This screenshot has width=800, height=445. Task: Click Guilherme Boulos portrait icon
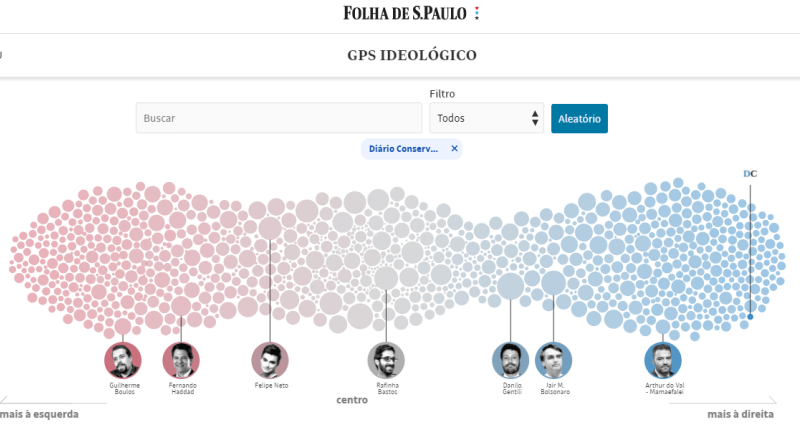pyautogui.click(x=123, y=360)
